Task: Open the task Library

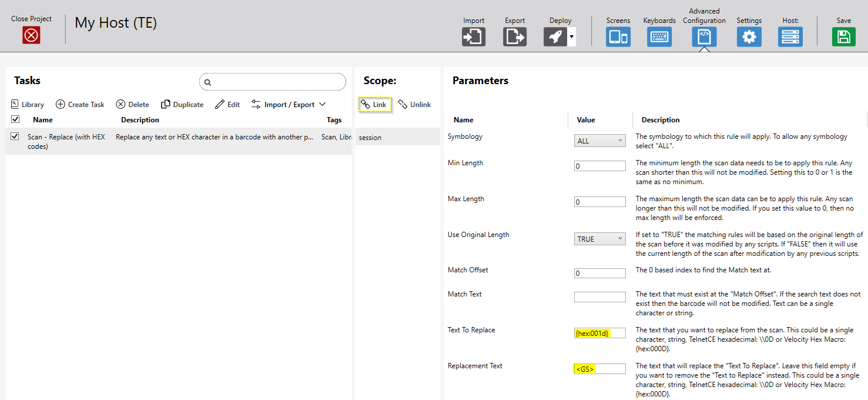Action: tap(28, 105)
